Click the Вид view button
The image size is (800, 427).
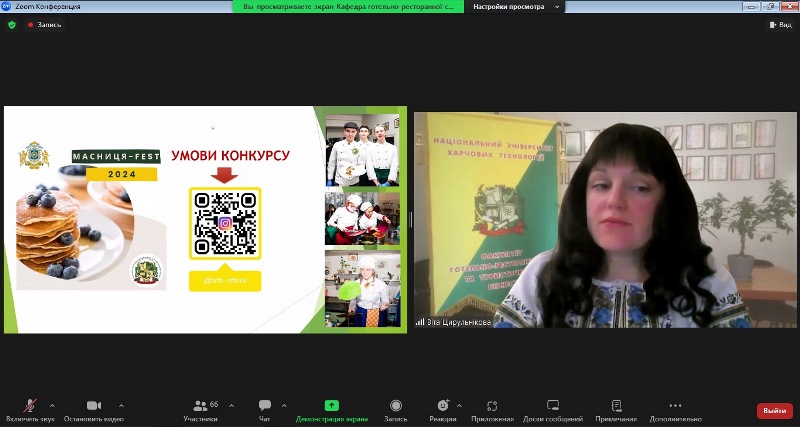coord(780,24)
